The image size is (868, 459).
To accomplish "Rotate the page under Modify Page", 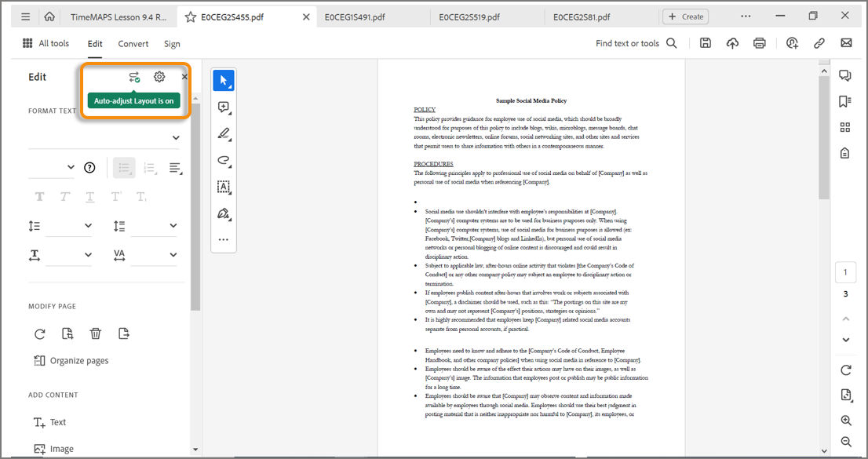I will pyautogui.click(x=40, y=334).
